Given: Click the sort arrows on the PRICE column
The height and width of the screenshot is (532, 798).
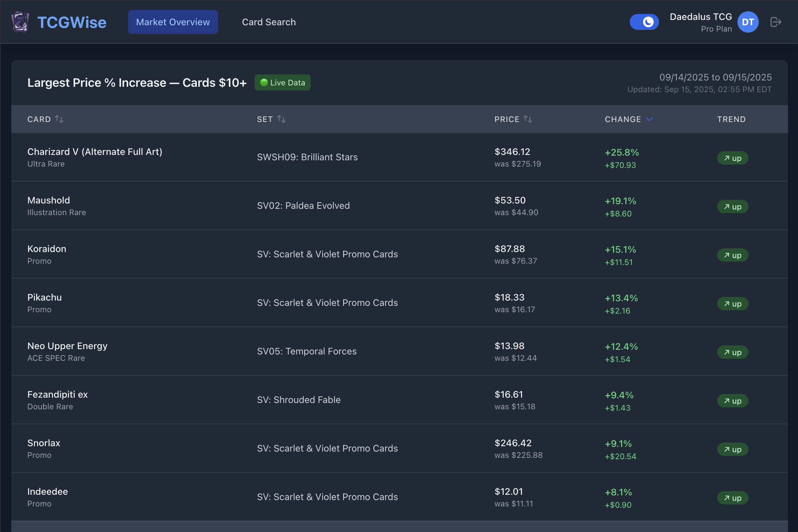Looking at the screenshot, I should click(528, 119).
